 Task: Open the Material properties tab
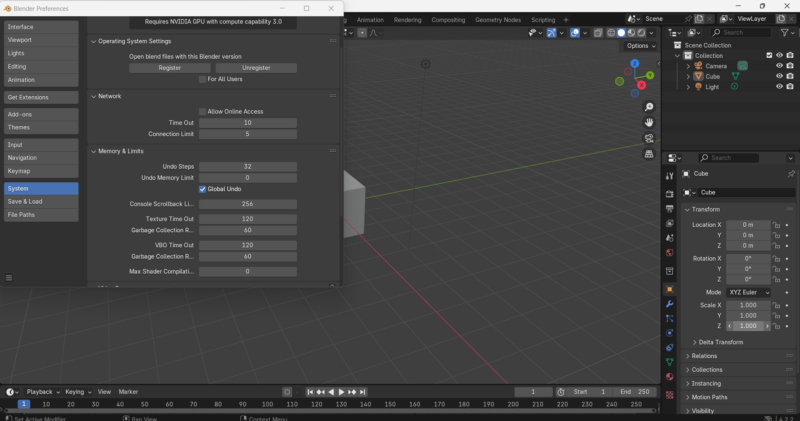(x=669, y=377)
